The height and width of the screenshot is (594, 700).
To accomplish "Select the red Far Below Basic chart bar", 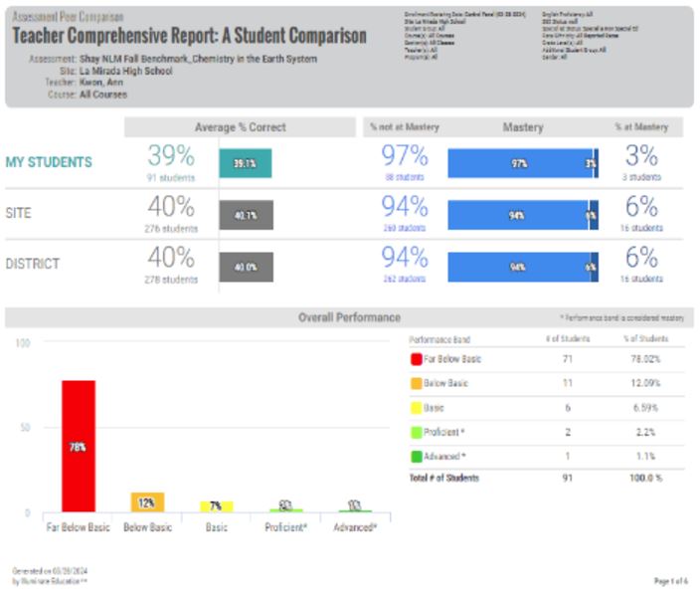I will tap(79, 446).
